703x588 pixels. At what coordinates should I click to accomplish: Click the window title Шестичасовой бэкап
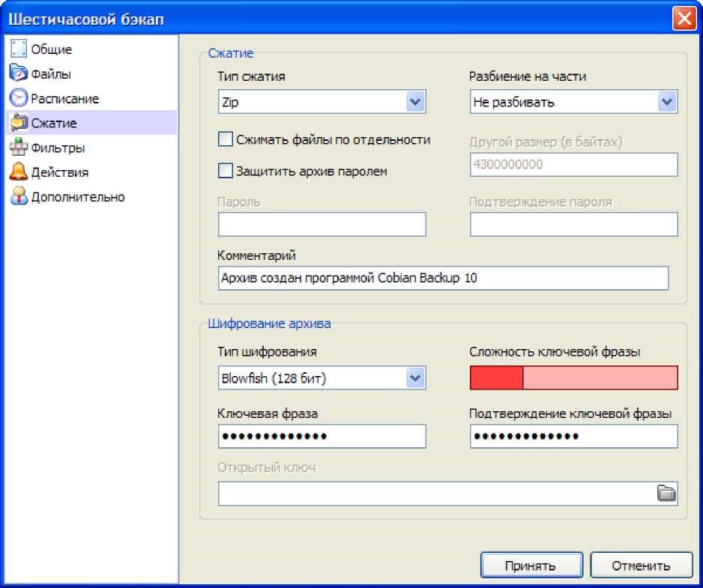tap(86, 19)
